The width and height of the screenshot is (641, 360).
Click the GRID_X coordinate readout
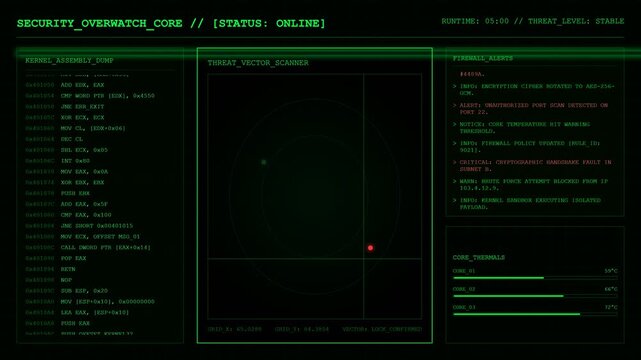235,329
